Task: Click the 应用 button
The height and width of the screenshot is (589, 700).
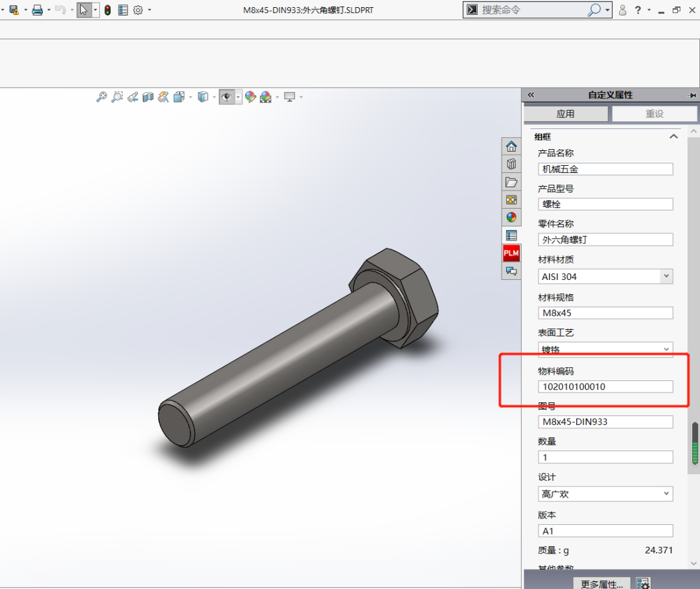Action: (565, 114)
